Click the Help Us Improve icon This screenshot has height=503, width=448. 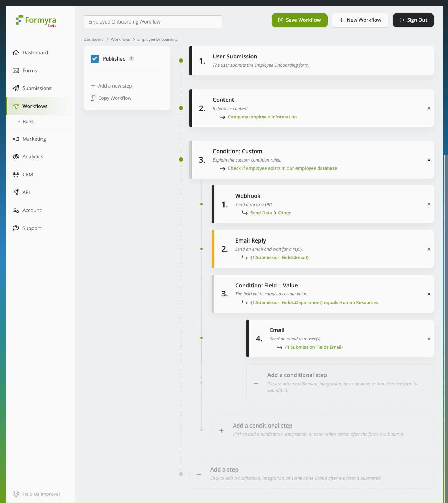15,494
